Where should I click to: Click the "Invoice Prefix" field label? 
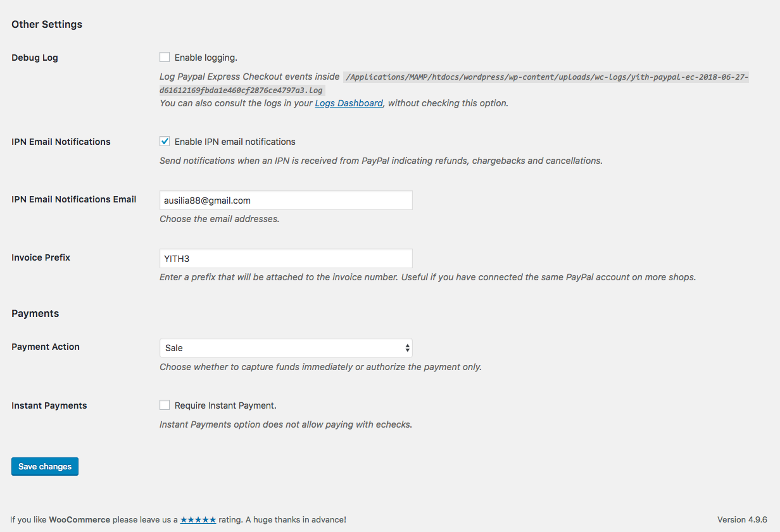(41, 257)
